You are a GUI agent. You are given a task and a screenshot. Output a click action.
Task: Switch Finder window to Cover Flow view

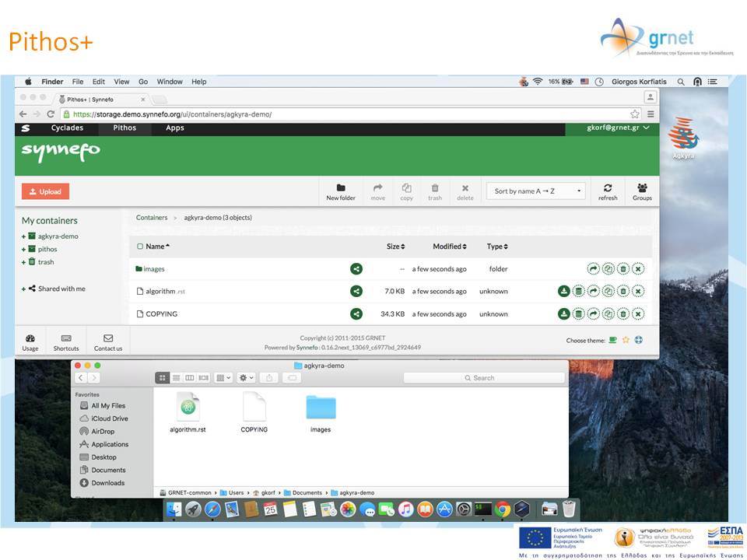pyautogui.click(x=203, y=378)
